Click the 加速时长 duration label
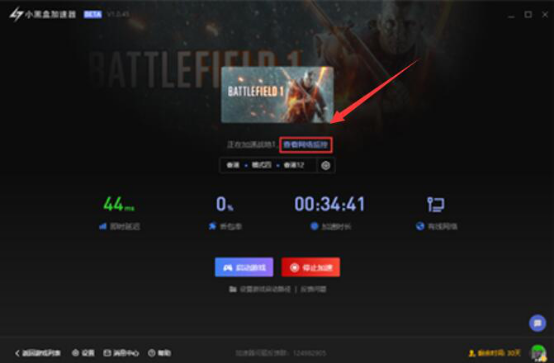This screenshot has height=363, width=554. click(x=331, y=226)
